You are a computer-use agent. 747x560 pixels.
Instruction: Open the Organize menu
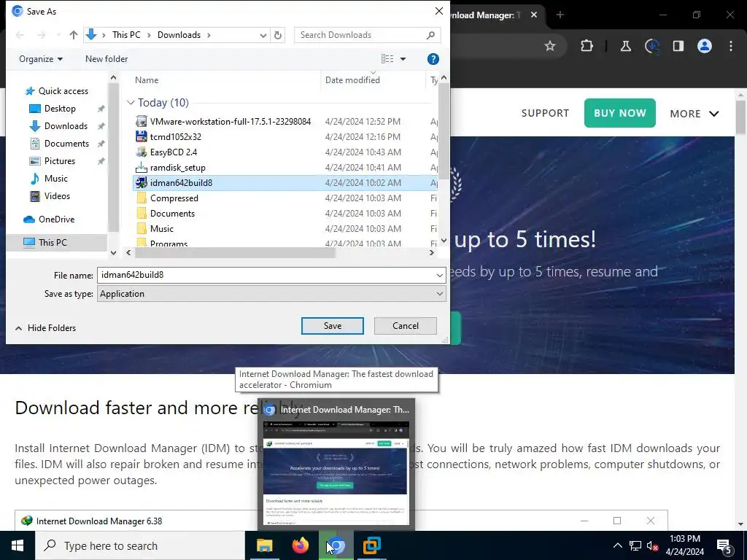pos(41,59)
